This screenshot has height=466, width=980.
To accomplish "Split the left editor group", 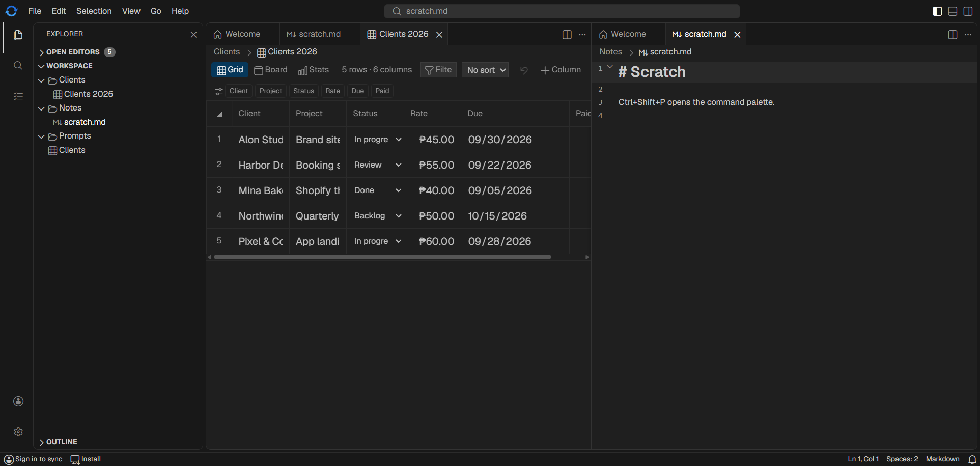I will point(567,35).
